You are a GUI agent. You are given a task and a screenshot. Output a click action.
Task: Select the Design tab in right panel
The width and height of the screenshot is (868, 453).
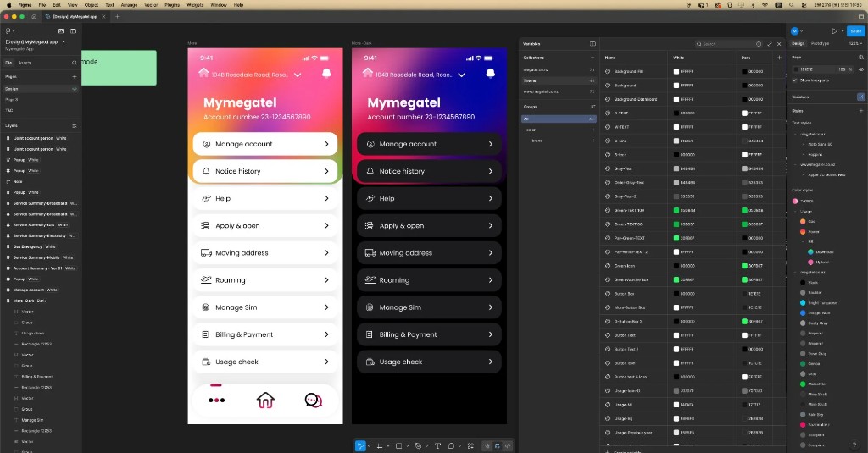click(x=798, y=44)
